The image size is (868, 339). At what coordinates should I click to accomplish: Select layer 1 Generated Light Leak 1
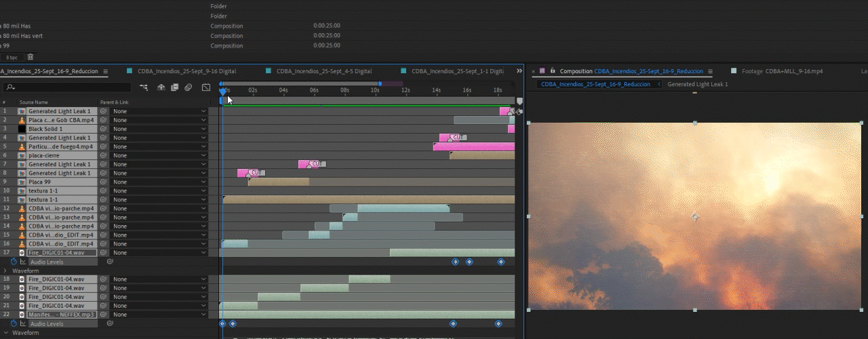click(60, 111)
